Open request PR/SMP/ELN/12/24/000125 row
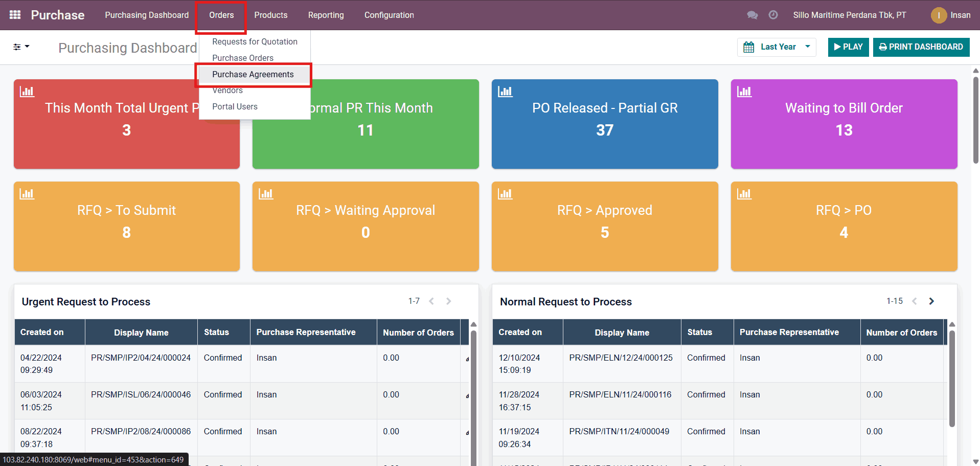 (x=621, y=358)
